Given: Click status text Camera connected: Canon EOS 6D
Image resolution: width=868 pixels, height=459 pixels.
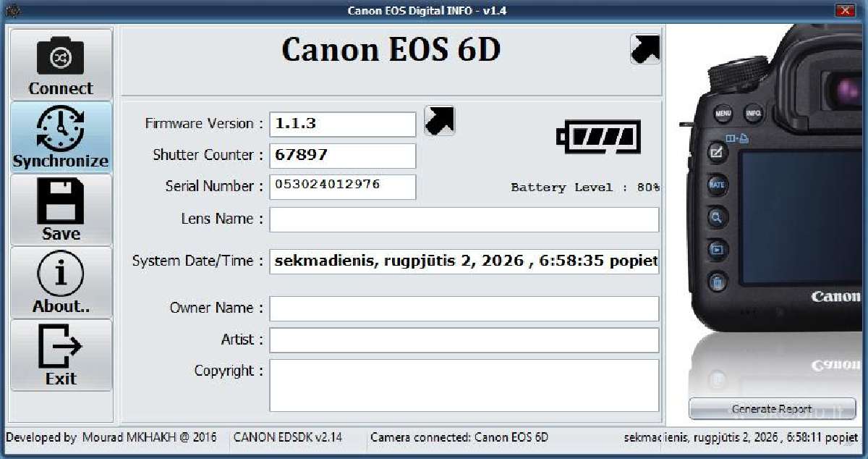Looking at the screenshot, I should 459,437.
